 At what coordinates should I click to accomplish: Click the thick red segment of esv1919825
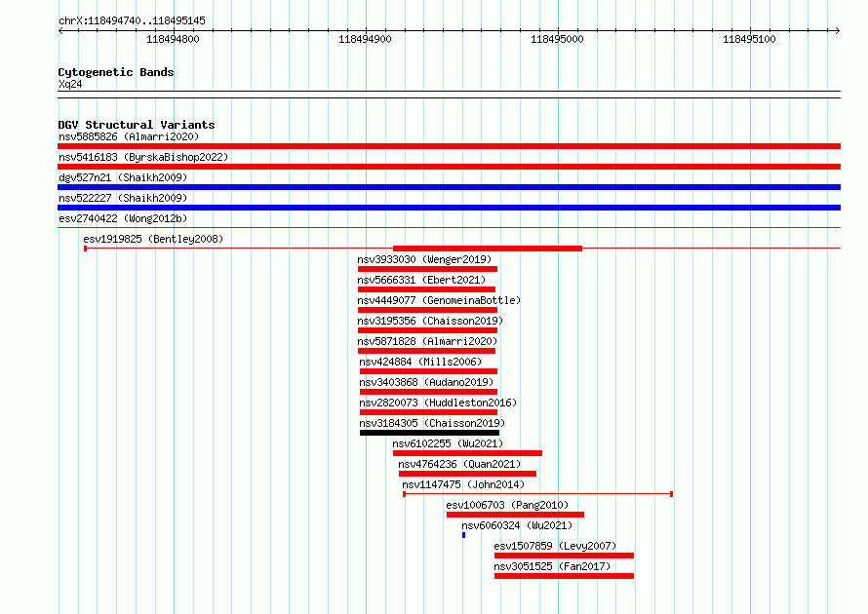(487, 249)
